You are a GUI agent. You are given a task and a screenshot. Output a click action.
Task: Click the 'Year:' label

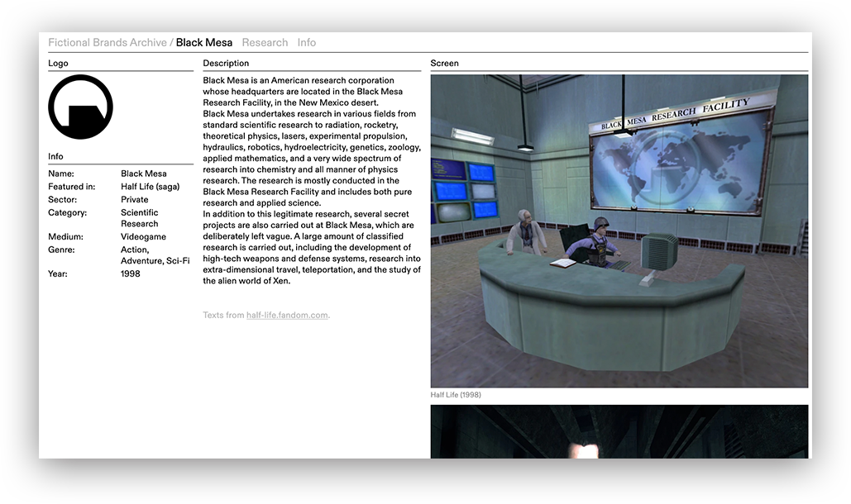point(58,273)
